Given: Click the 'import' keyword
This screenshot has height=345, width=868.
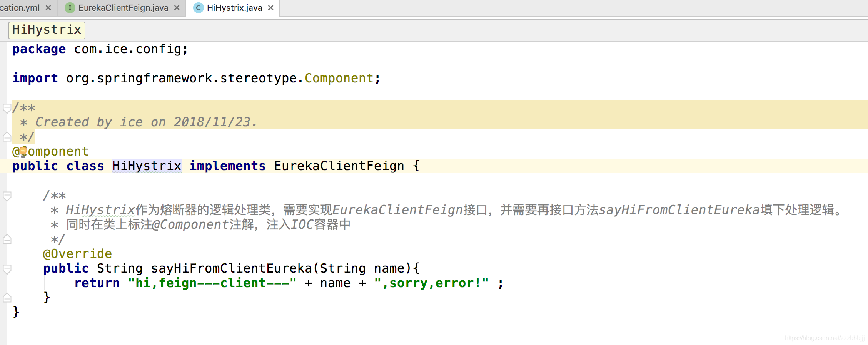Looking at the screenshot, I should 35,78.
